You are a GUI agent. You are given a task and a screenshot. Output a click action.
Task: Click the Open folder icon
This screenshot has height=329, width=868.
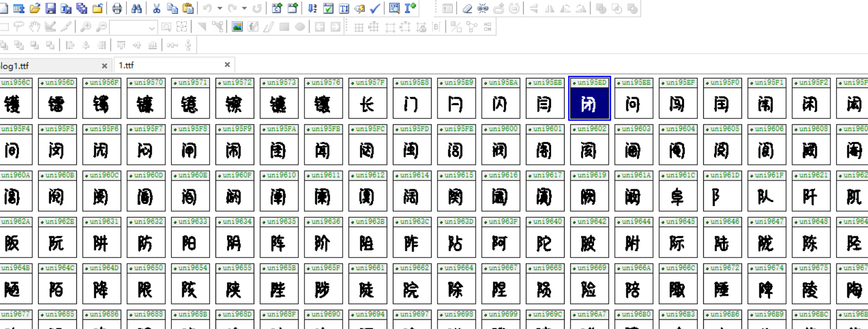click(35, 8)
